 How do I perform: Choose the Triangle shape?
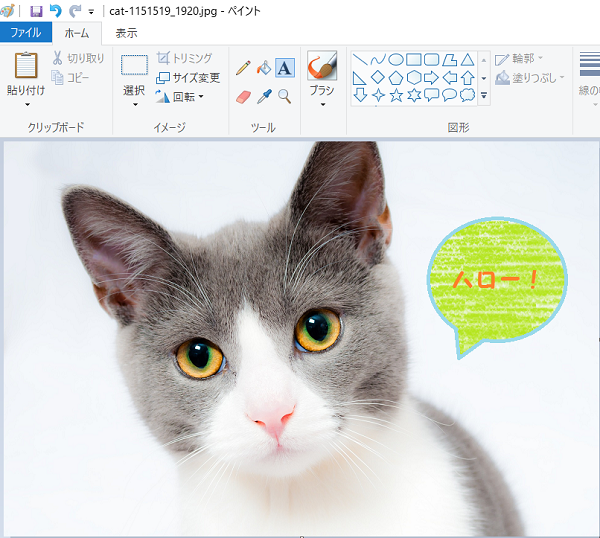point(467,60)
